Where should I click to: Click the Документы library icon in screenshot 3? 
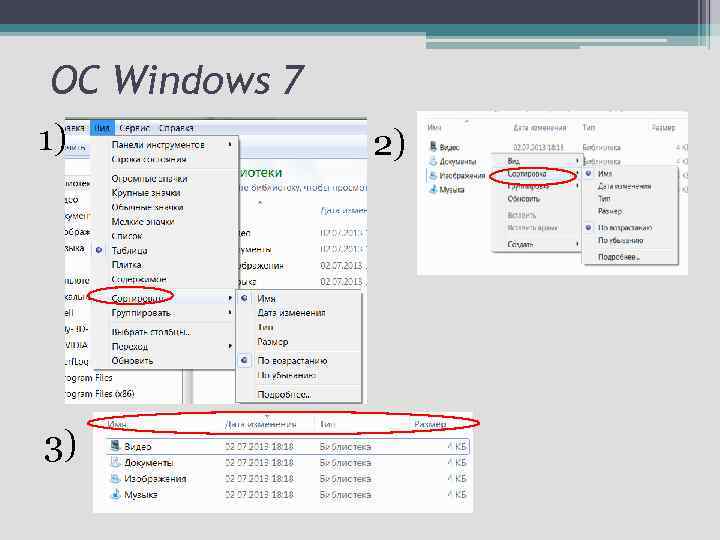click(x=115, y=462)
